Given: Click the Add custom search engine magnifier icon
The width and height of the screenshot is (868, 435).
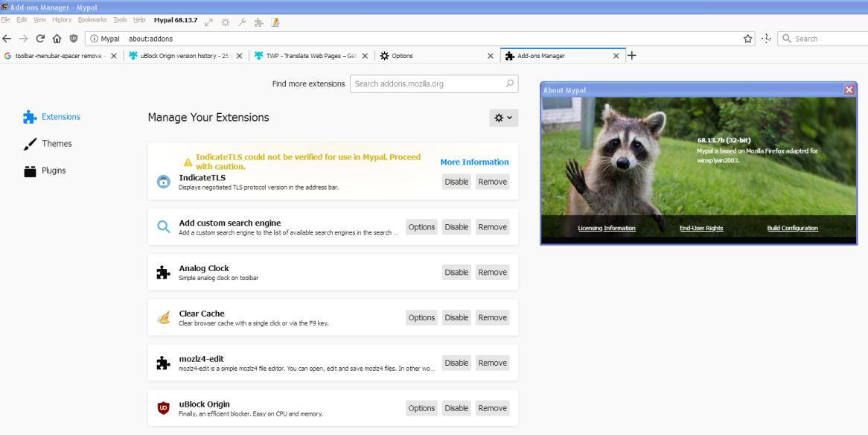Looking at the screenshot, I should pos(163,226).
